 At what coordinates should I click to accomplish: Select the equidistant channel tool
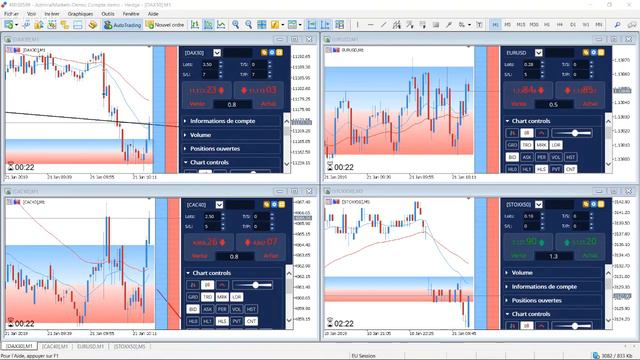[x=396, y=25]
